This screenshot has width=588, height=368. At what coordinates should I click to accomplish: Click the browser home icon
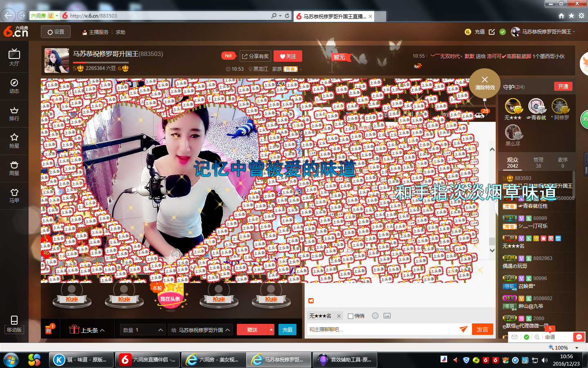pos(561,16)
